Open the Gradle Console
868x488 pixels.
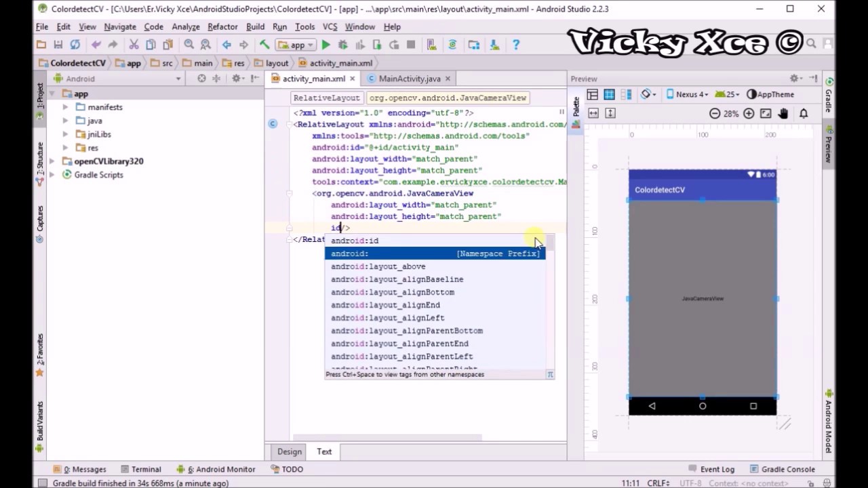click(x=782, y=469)
